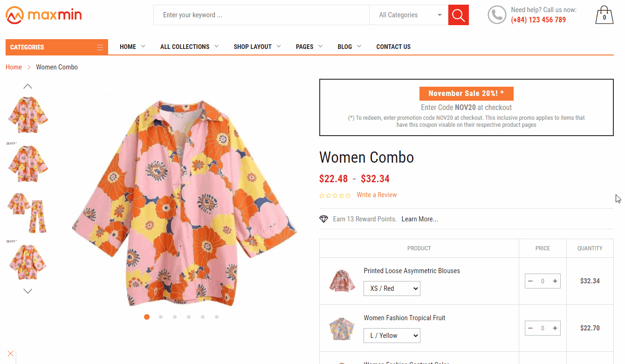Image resolution: width=625 pixels, height=364 pixels.
Task: Click the phone support icon
Action: click(x=497, y=15)
